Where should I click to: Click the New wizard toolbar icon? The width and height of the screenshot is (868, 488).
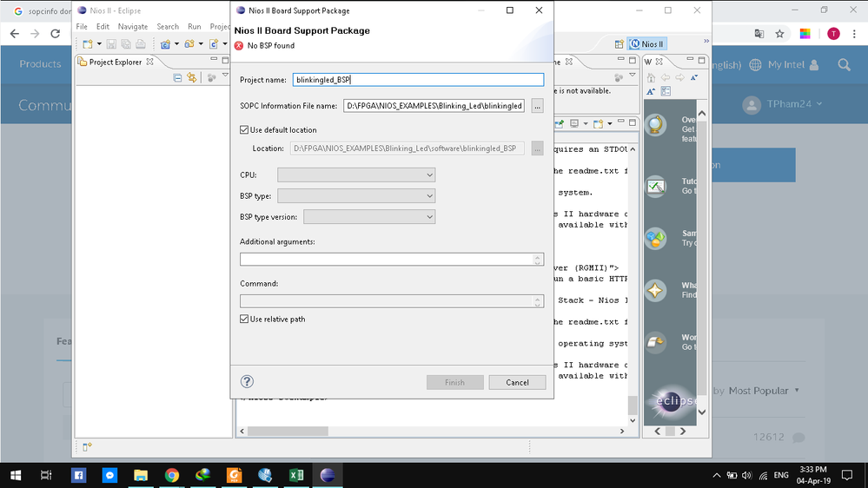pyautogui.click(x=88, y=44)
